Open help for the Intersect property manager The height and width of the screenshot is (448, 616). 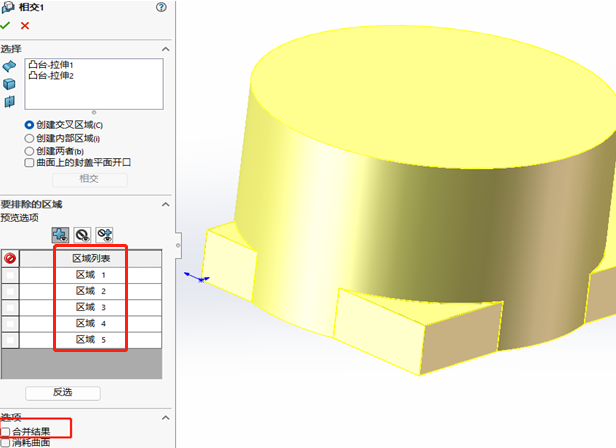tap(161, 7)
